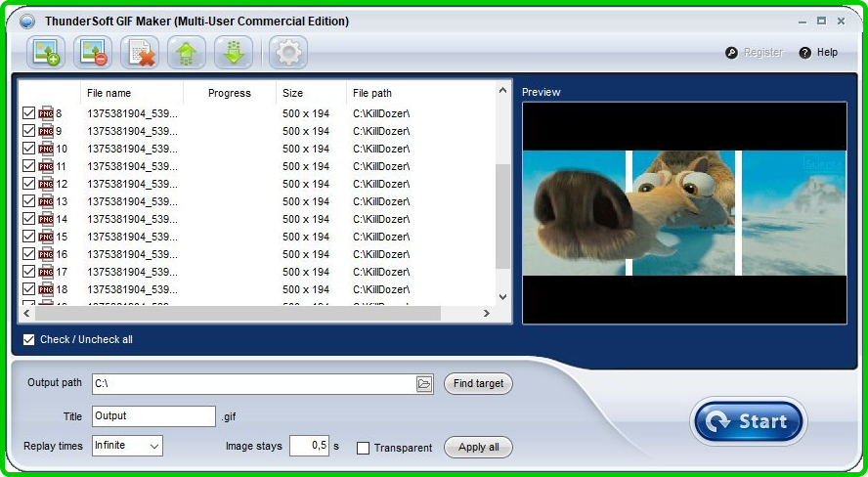
Task: Click the horizontal scrollbar thumb in file list
Action: (x=239, y=313)
